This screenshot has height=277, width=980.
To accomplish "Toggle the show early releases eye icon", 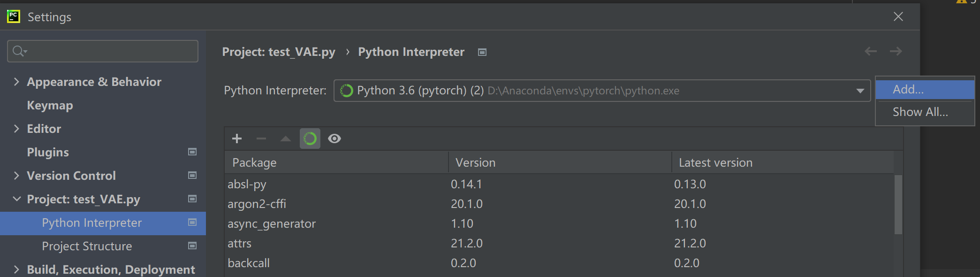I will pos(334,138).
